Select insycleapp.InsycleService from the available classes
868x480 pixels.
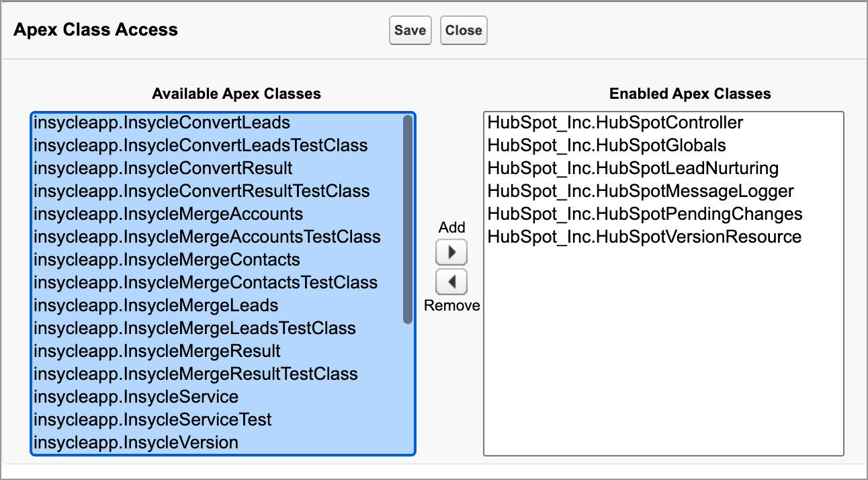click(x=134, y=397)
